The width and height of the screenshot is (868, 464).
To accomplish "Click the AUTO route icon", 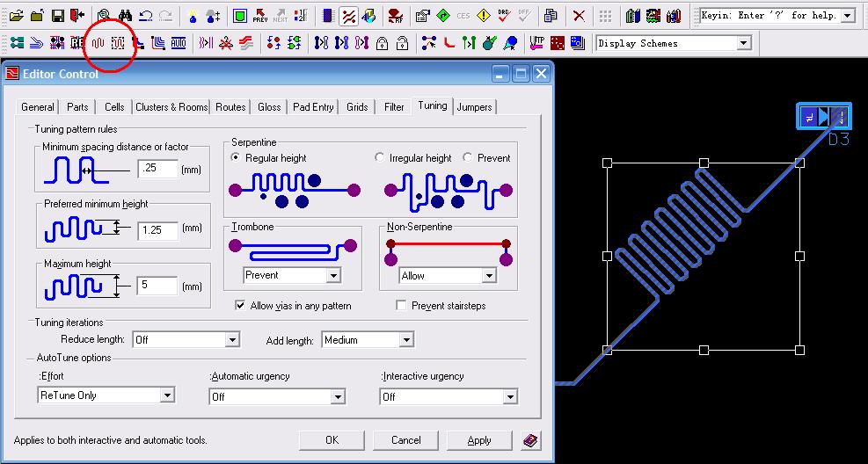I will click(x=179, y=43).
